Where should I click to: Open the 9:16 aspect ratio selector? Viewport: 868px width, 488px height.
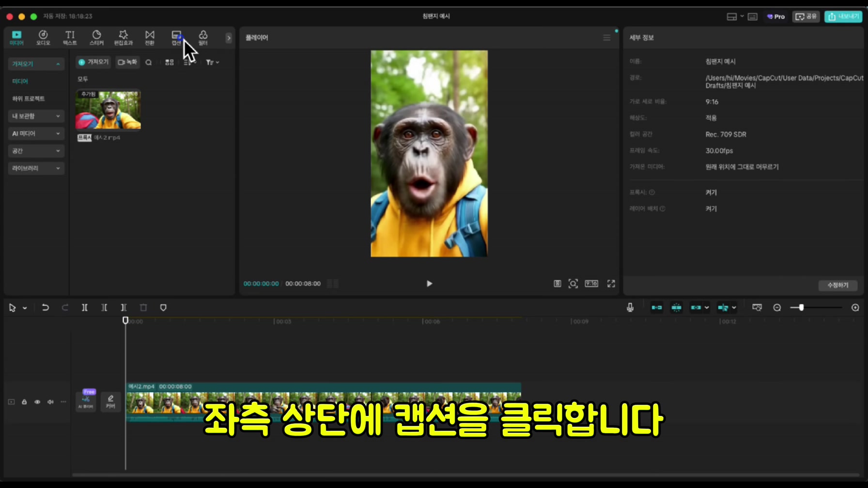(x=591, y=283)
